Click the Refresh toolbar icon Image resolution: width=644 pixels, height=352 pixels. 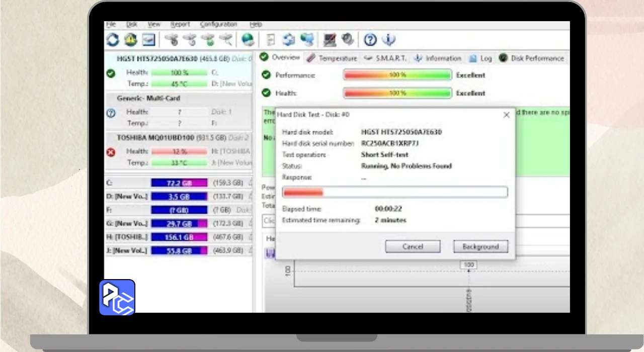point(113,39)
